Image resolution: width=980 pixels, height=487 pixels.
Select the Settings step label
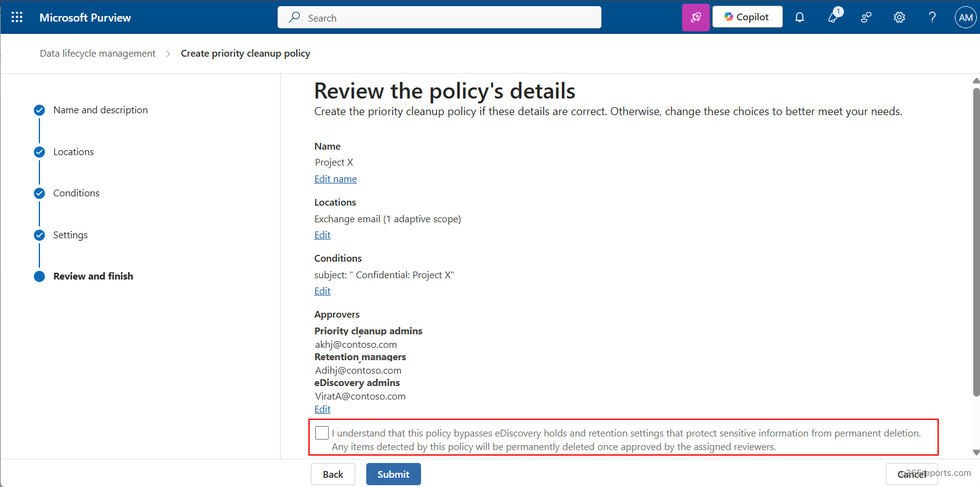tap(71, 235)
